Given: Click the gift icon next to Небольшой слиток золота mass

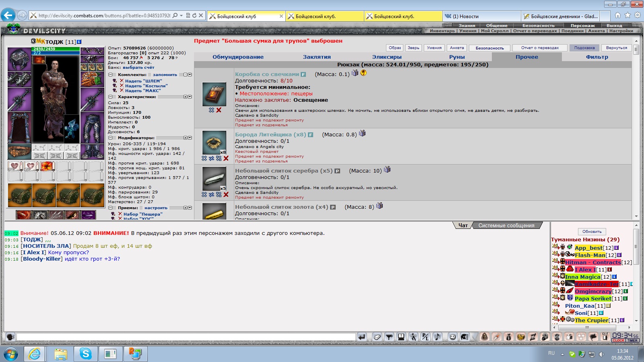Looking at the screenshot, I should 380,206.
